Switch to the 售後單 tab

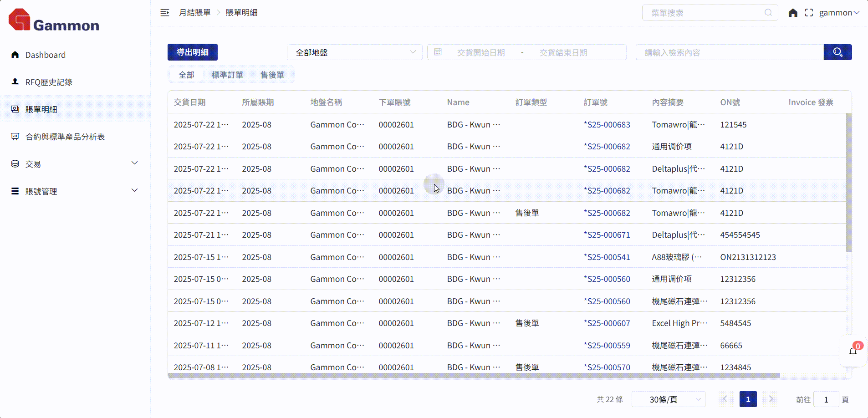pyautogui.click(x=272, y=75)
